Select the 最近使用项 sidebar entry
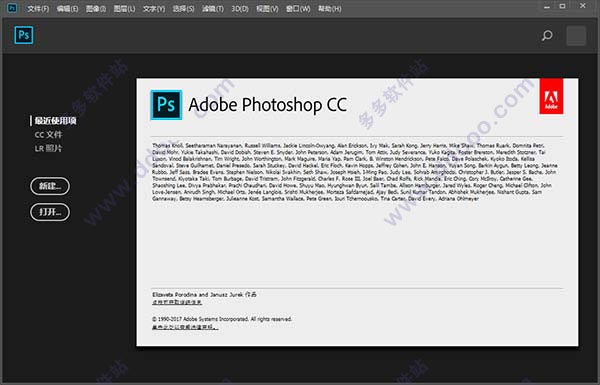 coord(55,121)
